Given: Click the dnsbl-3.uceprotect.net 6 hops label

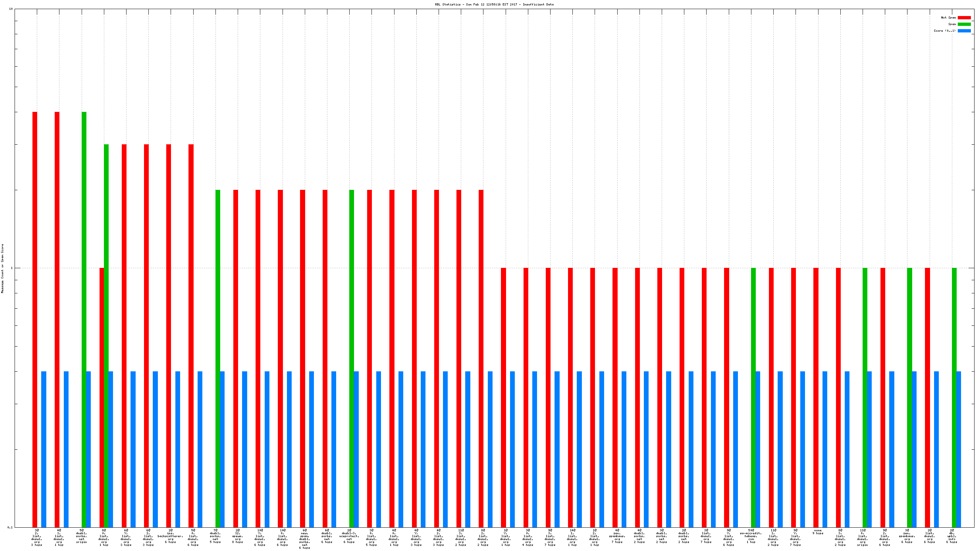Looking at the screenshot, I should 349,536.
